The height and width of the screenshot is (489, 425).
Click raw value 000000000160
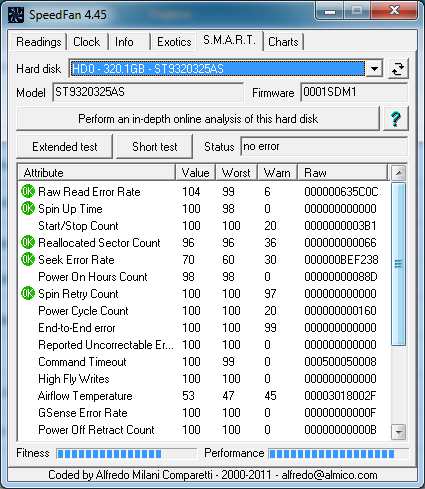[340, 311]
